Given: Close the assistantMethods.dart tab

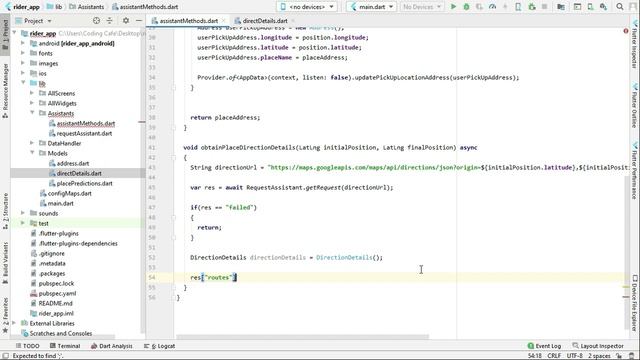Looking at the screenshot, I should pos(224,21).
